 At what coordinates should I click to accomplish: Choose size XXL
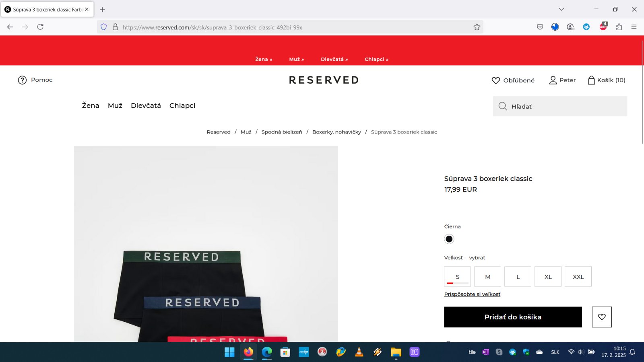[x=578, y=277]
